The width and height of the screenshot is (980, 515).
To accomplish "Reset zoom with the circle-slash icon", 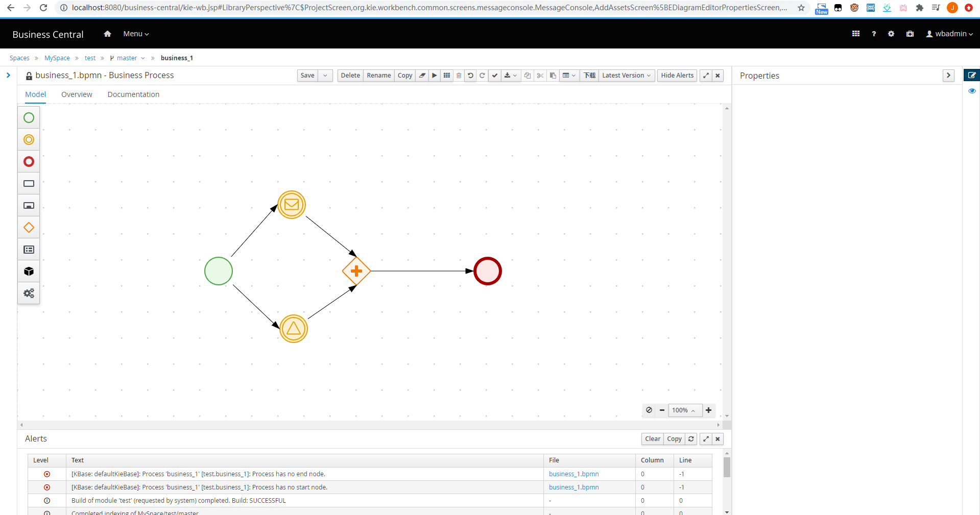I will 649,410.
